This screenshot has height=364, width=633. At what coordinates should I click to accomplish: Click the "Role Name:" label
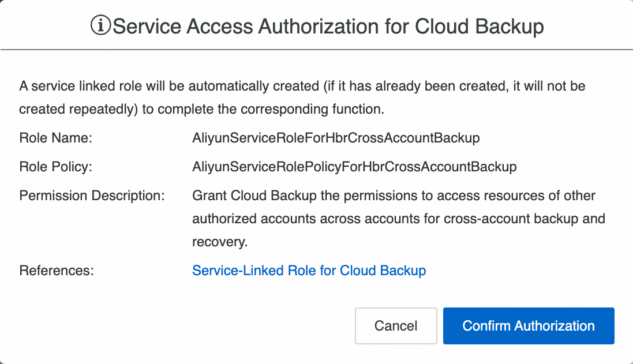coord(56,138)
